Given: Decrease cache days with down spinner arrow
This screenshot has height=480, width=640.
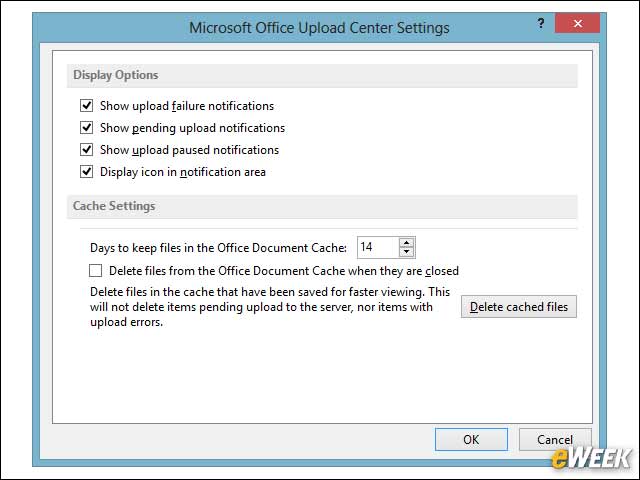Looking at the screenshot, I should [x=407, y=252].
